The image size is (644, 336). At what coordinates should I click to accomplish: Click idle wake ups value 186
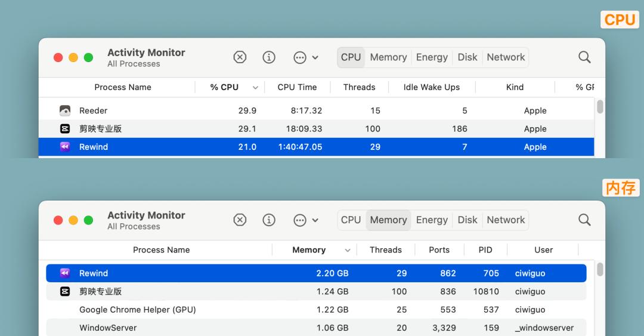click(460, 129)
